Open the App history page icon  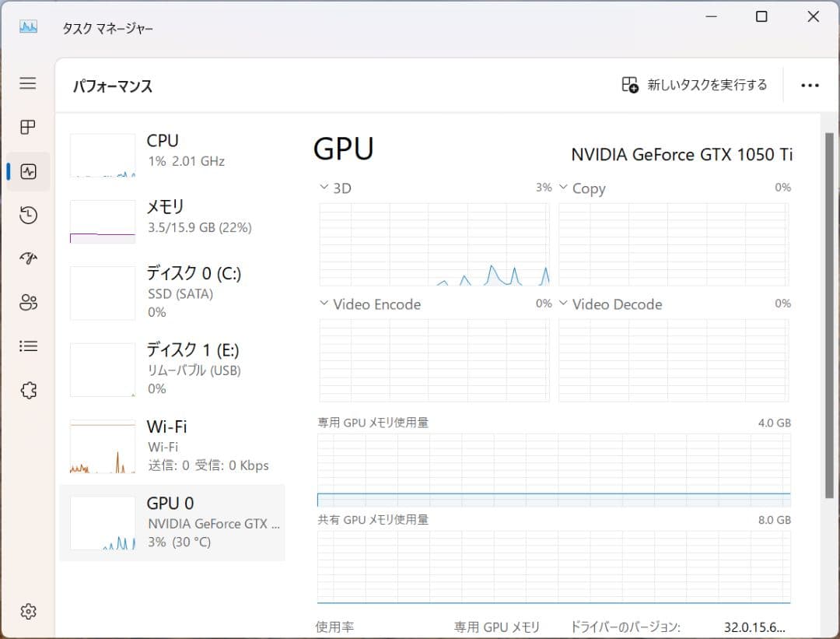[x=28, y=215]
